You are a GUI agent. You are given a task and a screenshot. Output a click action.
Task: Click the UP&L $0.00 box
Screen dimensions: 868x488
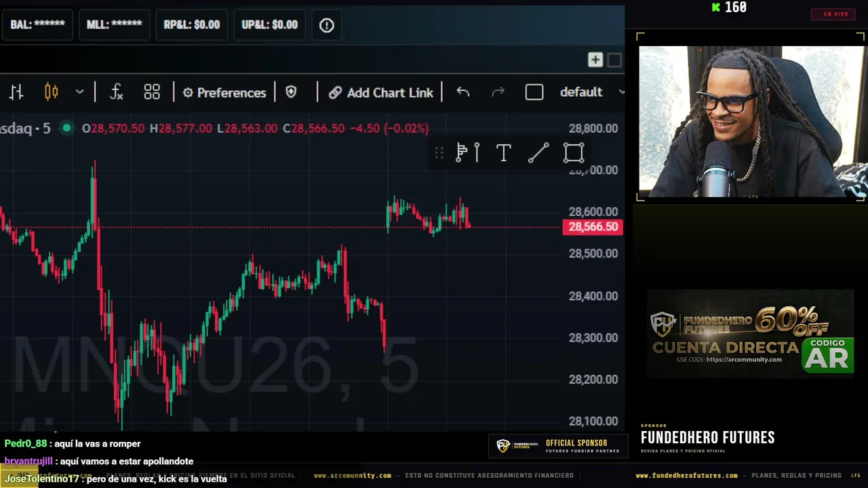pos(269,25)
